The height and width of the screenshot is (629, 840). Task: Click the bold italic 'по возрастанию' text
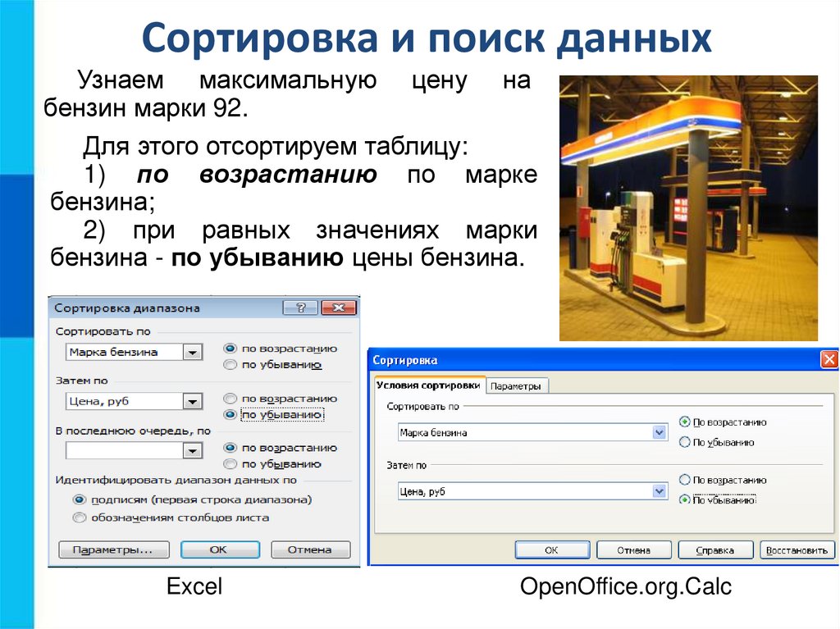click(257, 175)
